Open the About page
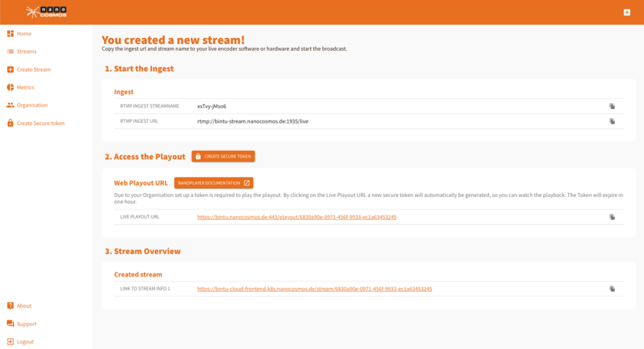The width and height of the screenshot is (644, 349). 24,306
